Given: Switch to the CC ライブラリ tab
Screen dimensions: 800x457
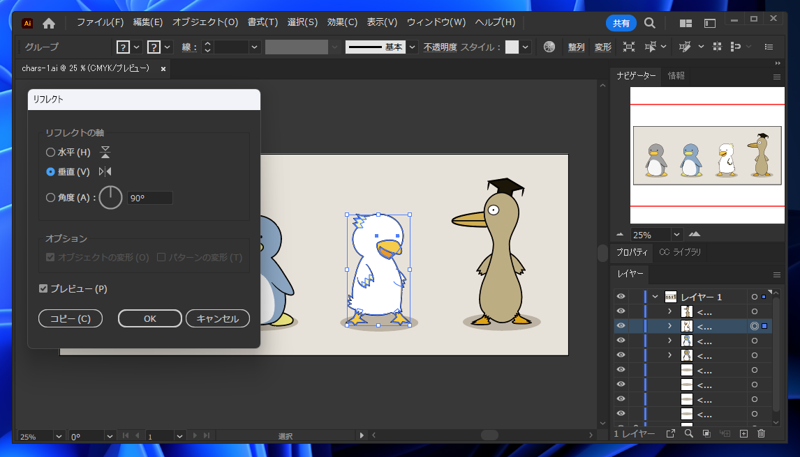Looking at the screenshot, I should click(680, 252).
